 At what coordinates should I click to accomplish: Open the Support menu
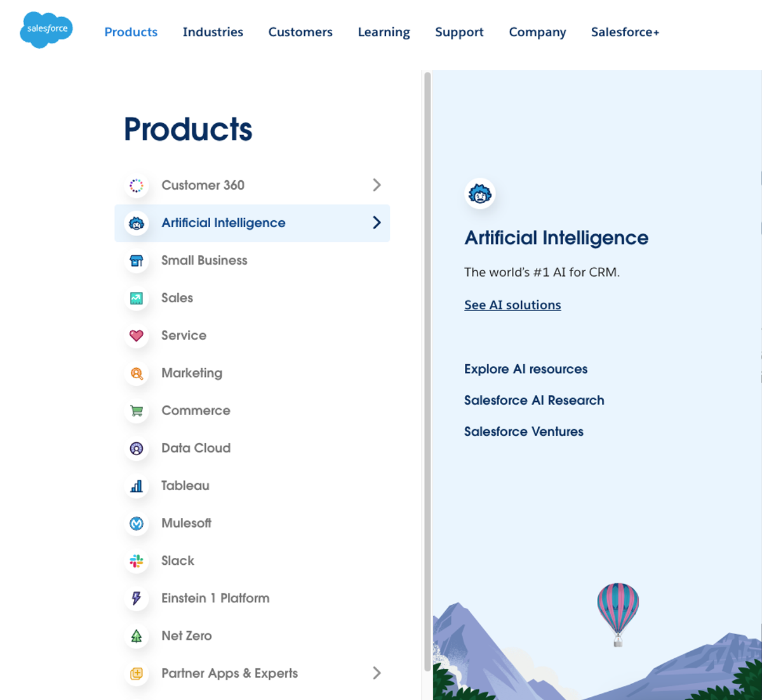(x=459, y=32)
